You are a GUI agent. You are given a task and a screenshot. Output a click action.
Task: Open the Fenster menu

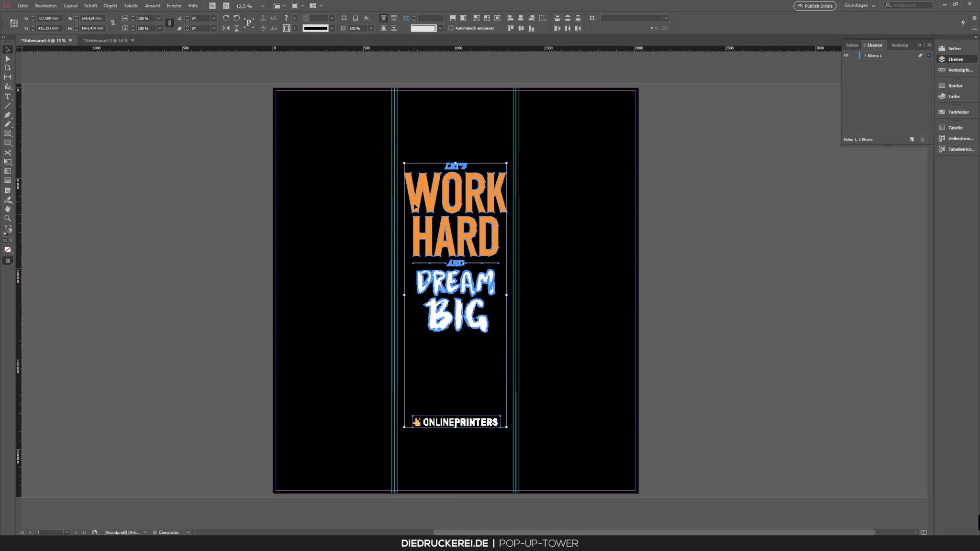(x=174, y=6)
